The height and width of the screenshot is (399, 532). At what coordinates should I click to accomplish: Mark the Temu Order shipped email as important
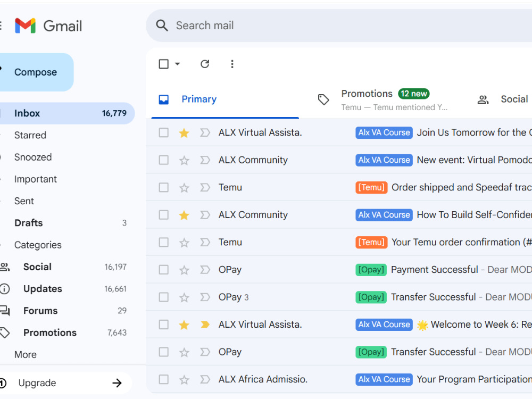(205, 188)
